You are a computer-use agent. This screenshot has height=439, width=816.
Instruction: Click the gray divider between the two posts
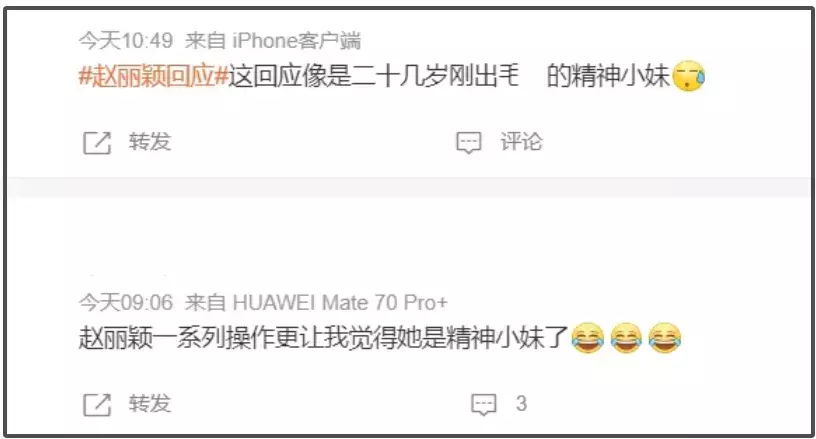tap(410, 187)
